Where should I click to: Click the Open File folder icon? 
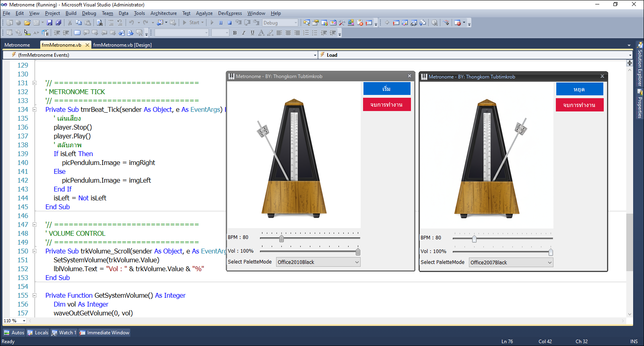click(x=27, y=23)
